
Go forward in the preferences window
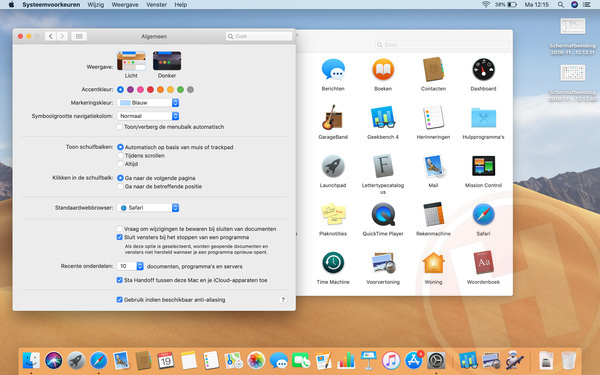coord(62,36)
